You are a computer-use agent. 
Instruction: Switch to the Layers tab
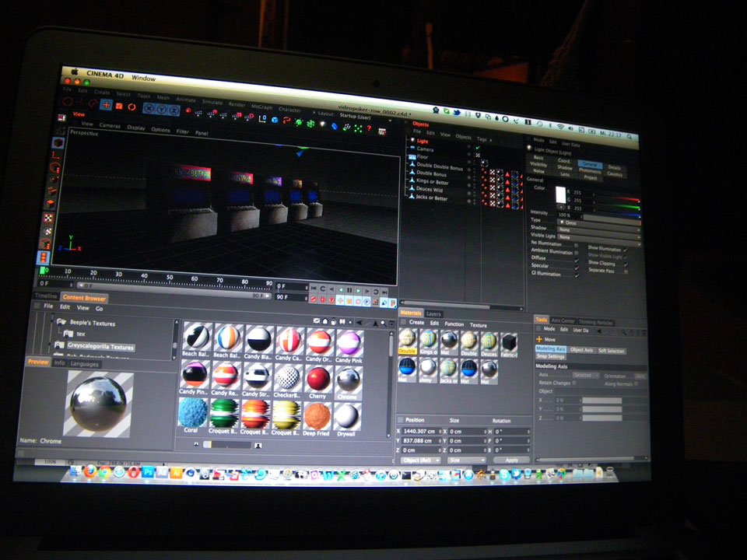[433, 314]
